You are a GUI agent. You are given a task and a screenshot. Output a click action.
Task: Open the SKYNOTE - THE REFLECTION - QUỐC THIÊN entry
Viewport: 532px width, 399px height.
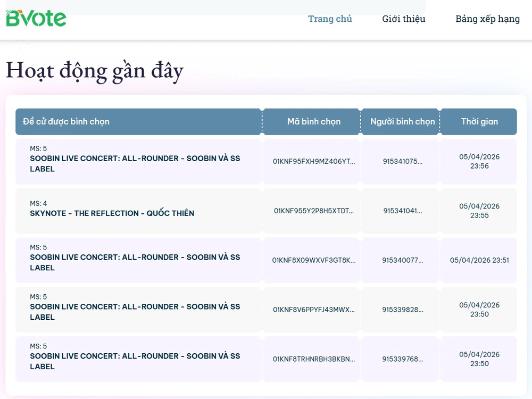click(x=112, y=213)
